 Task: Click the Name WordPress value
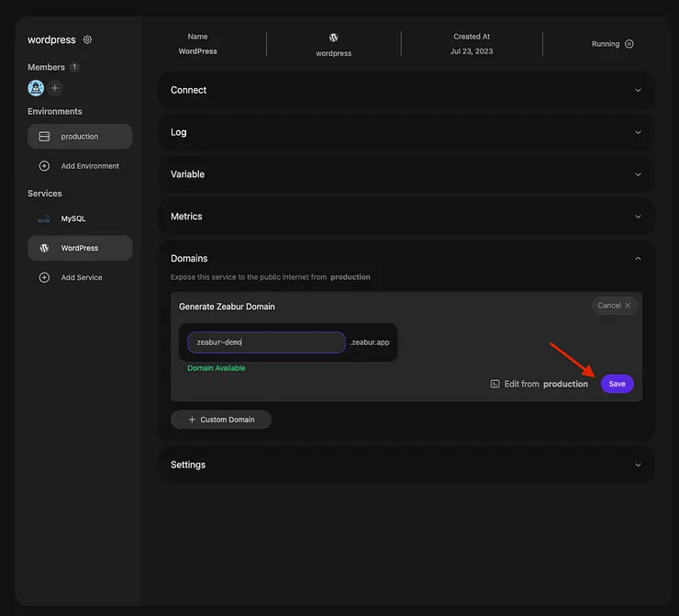point(197,51)
